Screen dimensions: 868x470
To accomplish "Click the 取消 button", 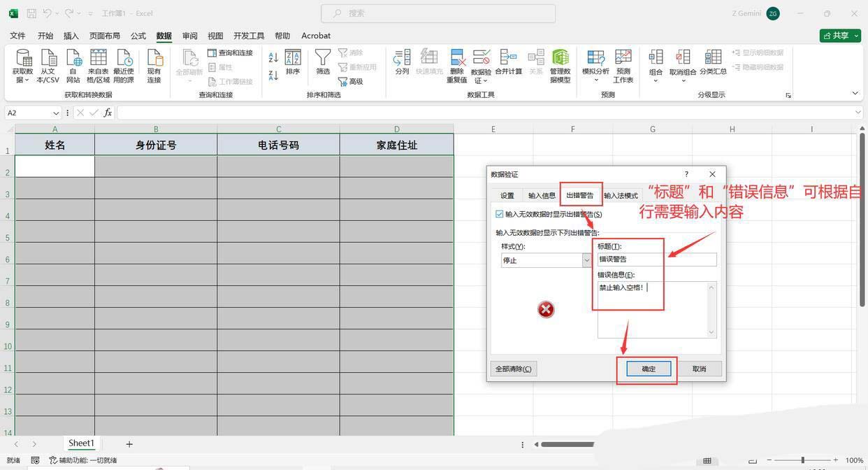I will click(699, 369).
